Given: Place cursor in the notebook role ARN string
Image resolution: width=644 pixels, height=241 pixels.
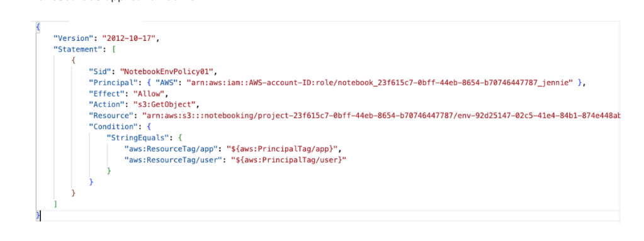Looking at the screenshot, I should tap(380, 82).
